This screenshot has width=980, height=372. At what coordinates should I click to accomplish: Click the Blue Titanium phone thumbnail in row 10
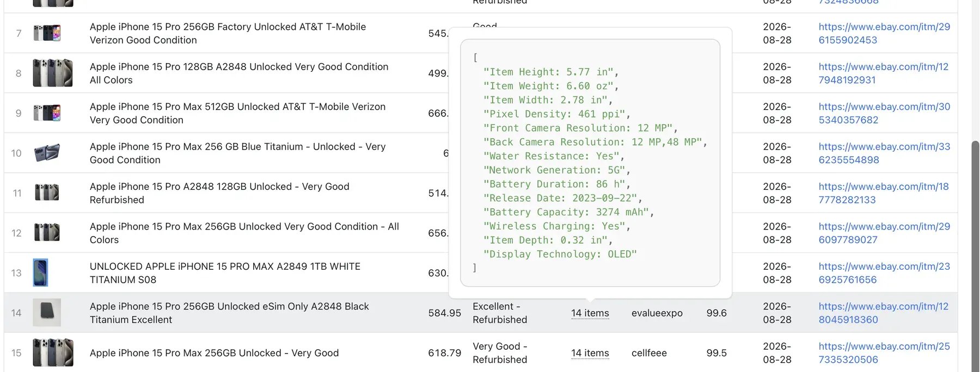47,153
